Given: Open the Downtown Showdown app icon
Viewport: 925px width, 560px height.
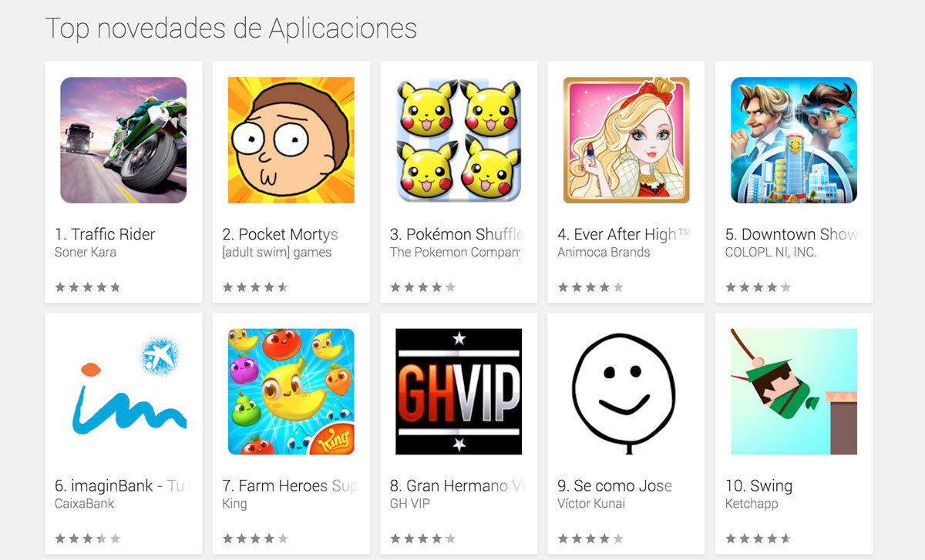Looking at the screenshot, I should 794,140.
